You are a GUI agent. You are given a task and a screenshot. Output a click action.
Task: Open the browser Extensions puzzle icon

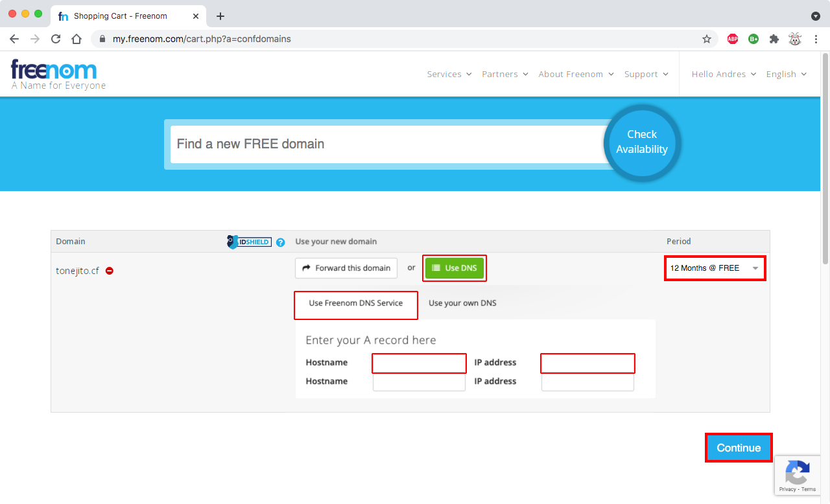(774, 39)
